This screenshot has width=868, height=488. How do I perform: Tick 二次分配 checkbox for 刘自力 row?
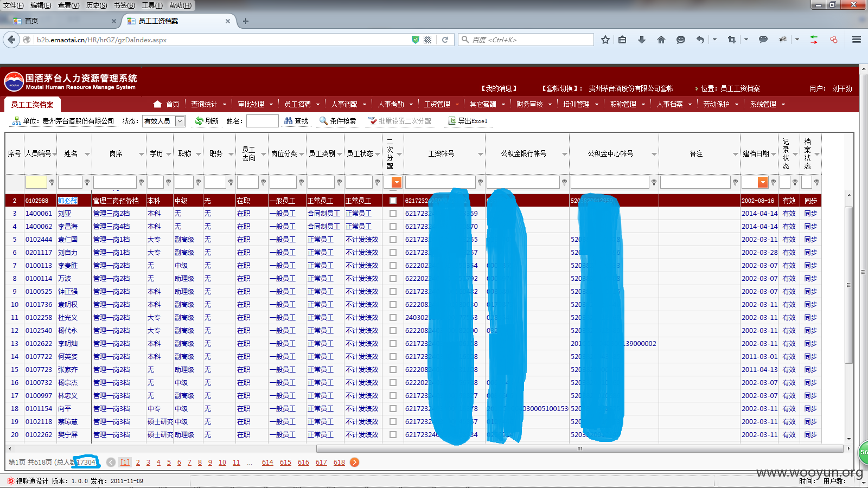tap(393, 253)
